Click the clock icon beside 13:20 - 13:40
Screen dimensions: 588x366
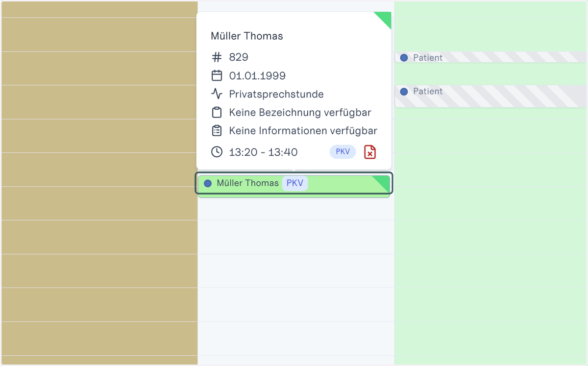[217, 152]
